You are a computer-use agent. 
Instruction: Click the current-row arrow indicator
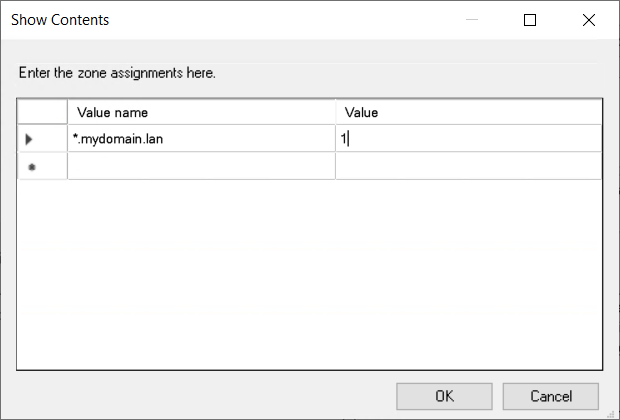tap(30, 140)
